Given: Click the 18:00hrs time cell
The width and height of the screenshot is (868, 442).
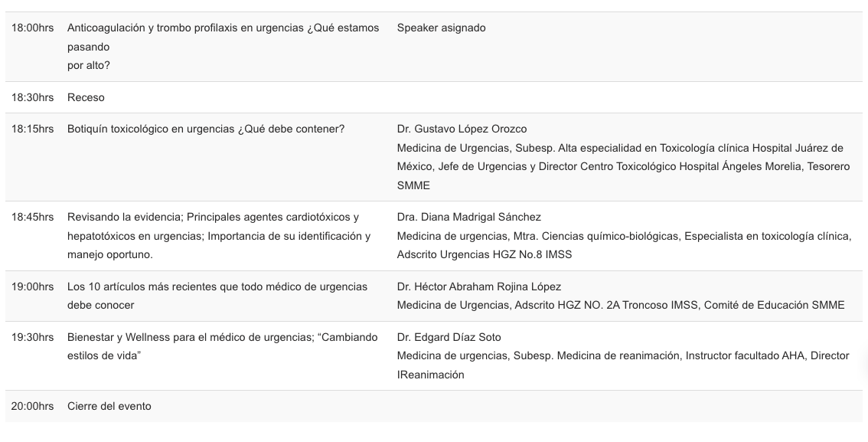Looking at the screenshot, I should [x=33, y=28].
